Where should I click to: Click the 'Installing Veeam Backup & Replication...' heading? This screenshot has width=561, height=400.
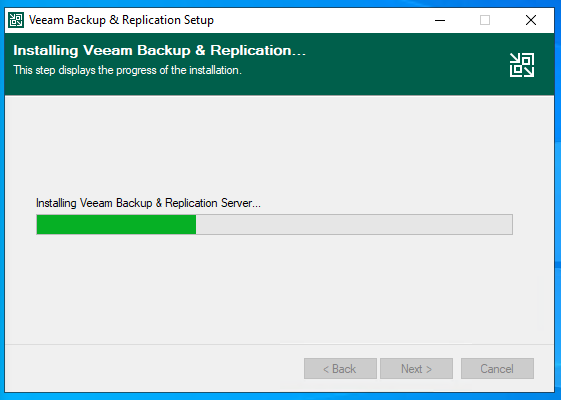click(x=160, y=50)
